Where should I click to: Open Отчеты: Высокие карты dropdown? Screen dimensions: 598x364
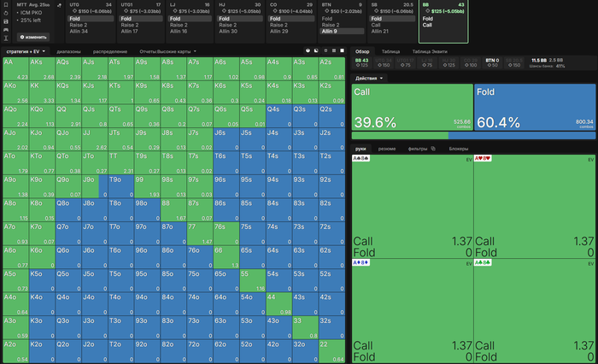[x=167, y=51]
